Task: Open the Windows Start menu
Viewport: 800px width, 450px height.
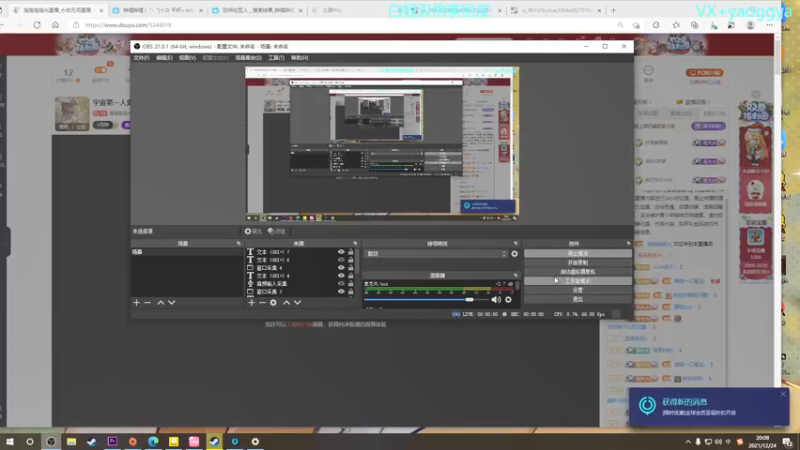Action: [10, 441]
